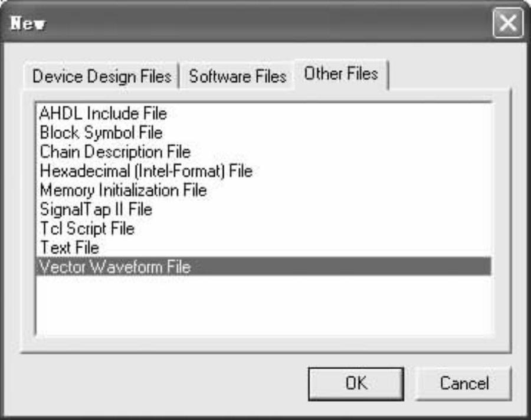Choose Memory Initialization File
531x420 pixels.
pos(123,191)
